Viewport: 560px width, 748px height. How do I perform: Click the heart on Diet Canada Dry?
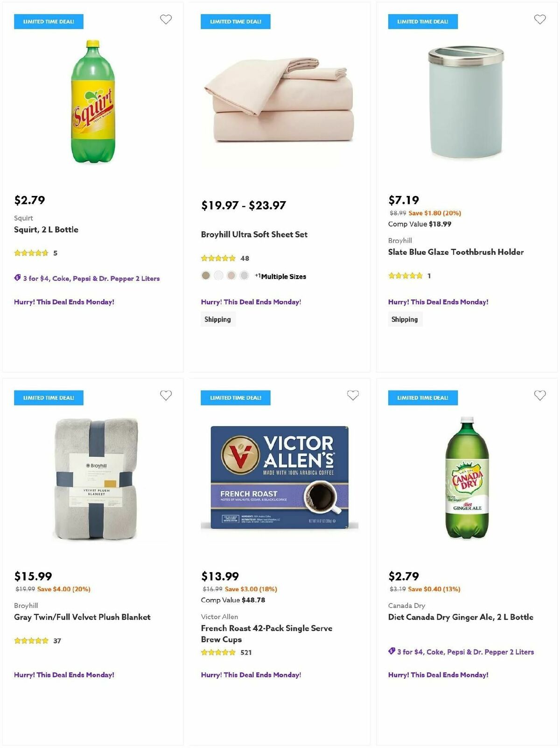click(539, 395)
